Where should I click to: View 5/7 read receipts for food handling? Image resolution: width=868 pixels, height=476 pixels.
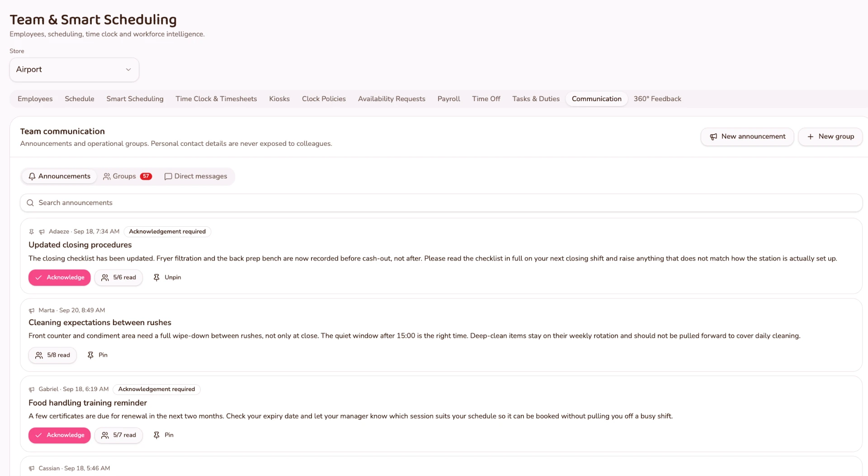118,435
